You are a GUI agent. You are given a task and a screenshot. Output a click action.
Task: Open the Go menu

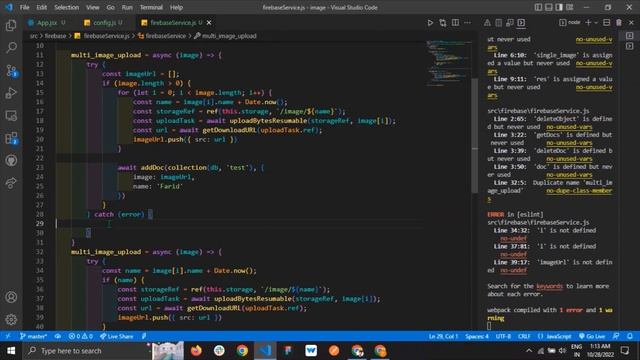pyautogui.click(x=110, y=7)
